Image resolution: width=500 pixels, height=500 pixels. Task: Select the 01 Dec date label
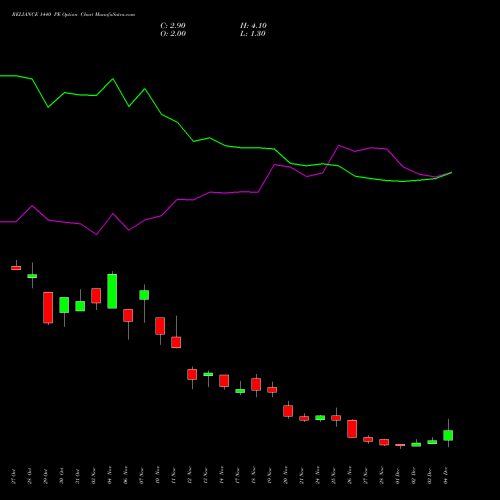tap(398, 476)
